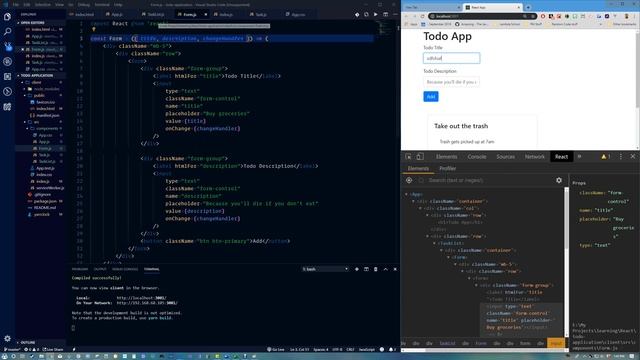Switch to the Output panel tab
This screenshot has height=360, width=640.
[x=100, y=269]
